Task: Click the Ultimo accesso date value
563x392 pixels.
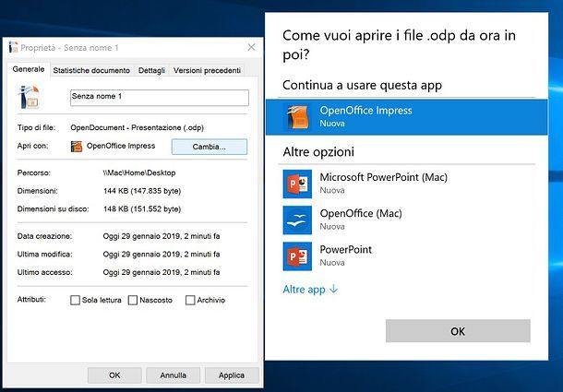Action: [162, 272]
